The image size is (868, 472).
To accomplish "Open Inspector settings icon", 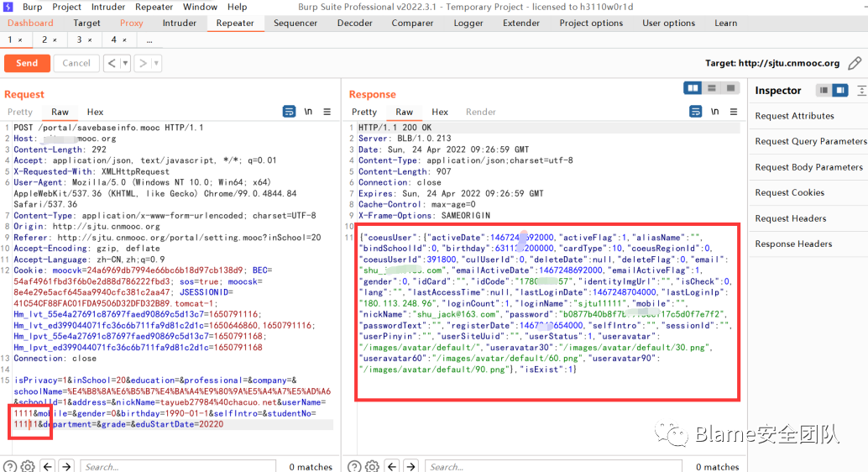I will pos(862,91).
